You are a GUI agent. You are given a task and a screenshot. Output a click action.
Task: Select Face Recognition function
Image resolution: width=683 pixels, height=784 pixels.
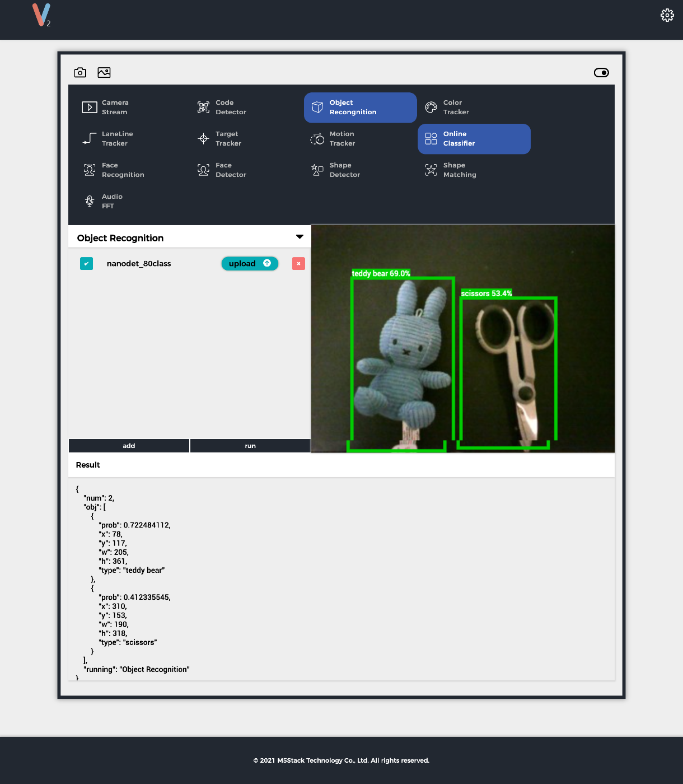coord(133,170)
